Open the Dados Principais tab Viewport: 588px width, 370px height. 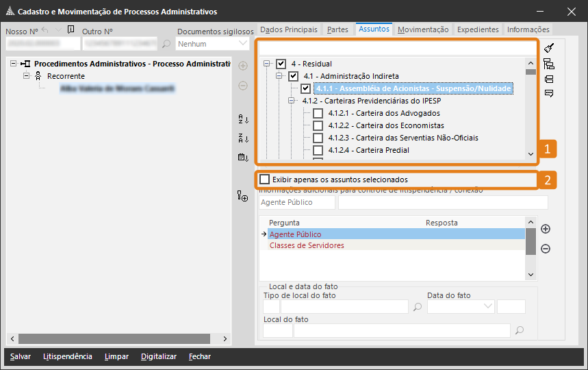[289, 29]
